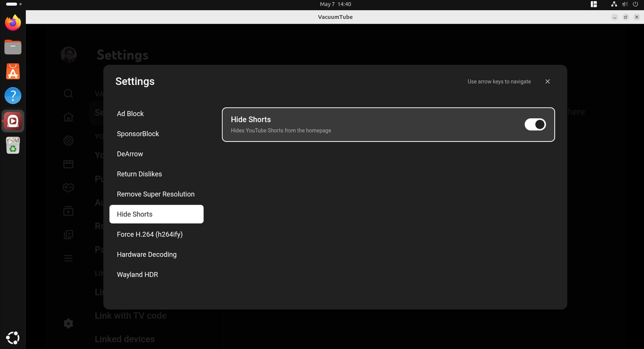Click the date and time in top bar

click(335, 4)
